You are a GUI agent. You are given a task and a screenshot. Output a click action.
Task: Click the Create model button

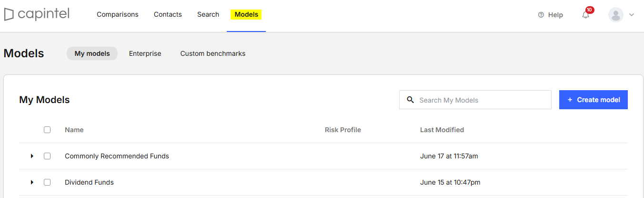pos(594,100)
